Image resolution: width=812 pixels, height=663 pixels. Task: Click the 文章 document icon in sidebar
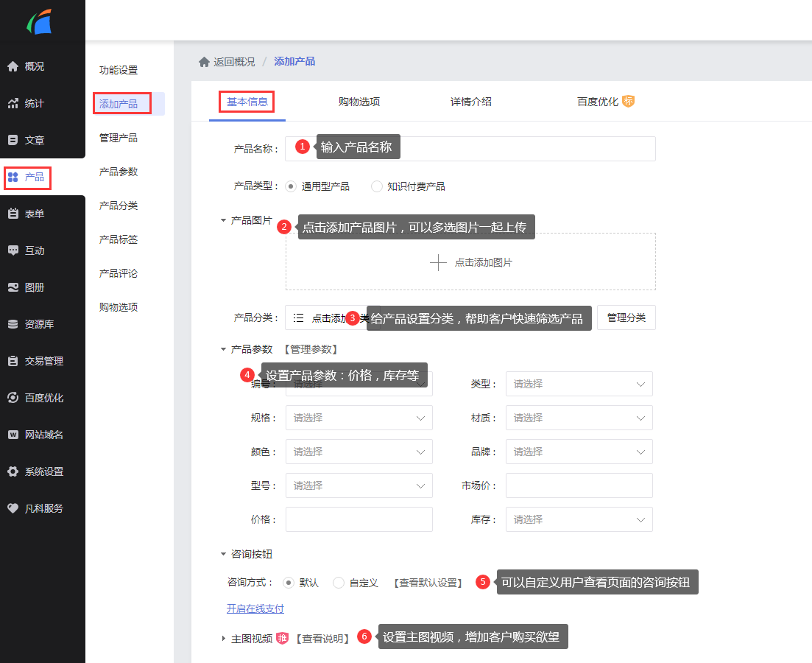pyautogui.click(x=13, y=140)
